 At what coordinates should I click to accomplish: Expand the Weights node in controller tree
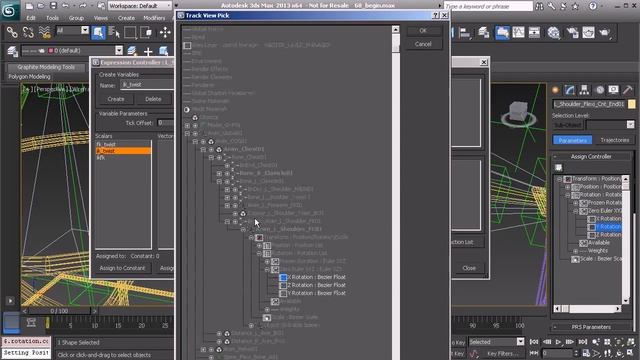tap(576, 251)
